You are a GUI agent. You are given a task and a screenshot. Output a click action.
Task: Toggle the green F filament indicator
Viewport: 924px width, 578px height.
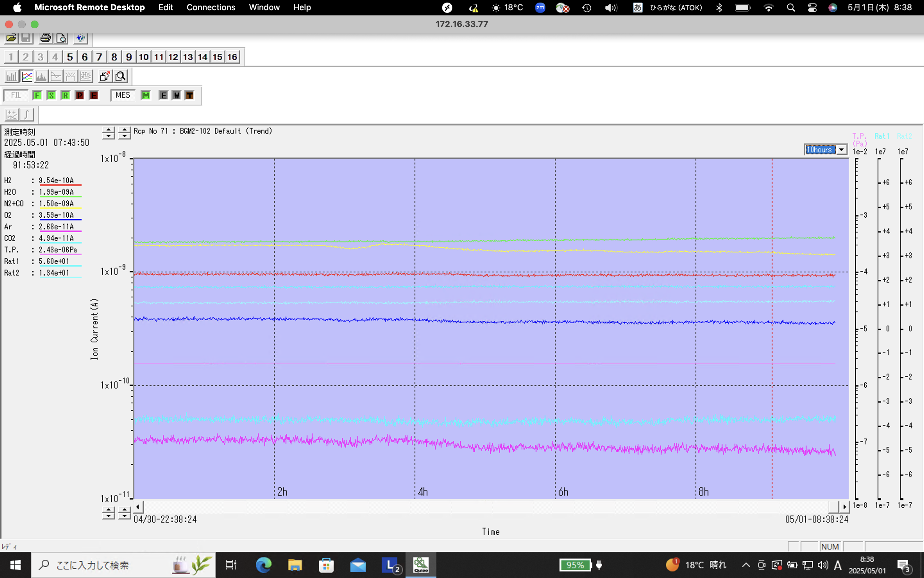[37, 95]
